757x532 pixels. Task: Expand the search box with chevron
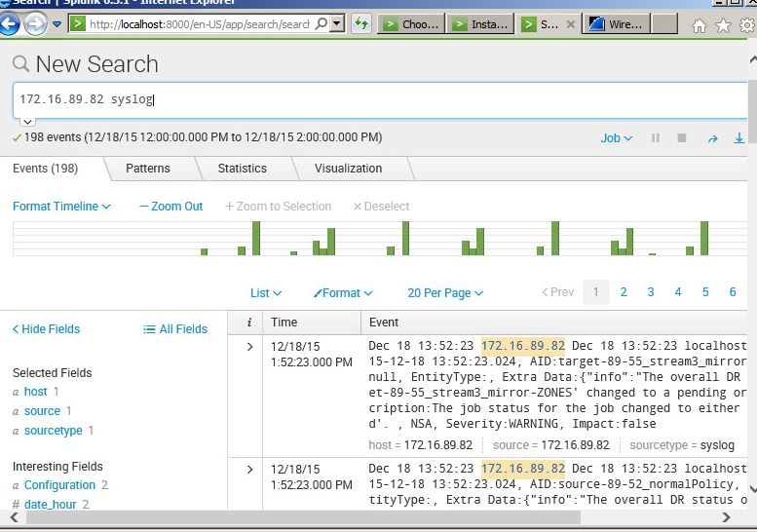(27, 122)
